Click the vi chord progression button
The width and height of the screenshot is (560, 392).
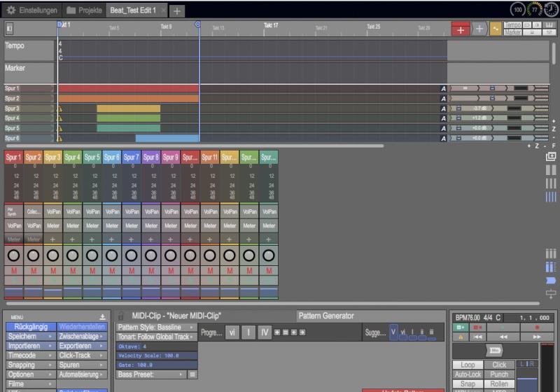(x=232, y=332)
